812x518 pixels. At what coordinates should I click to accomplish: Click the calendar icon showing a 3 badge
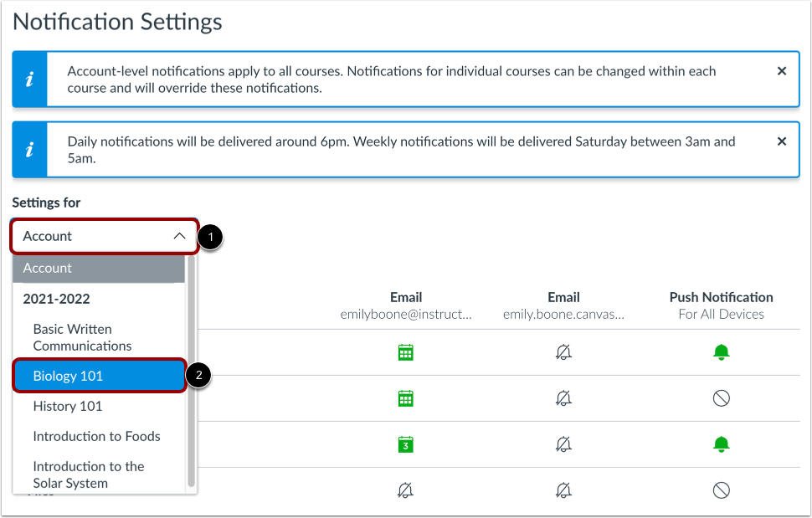click(405, 444)
